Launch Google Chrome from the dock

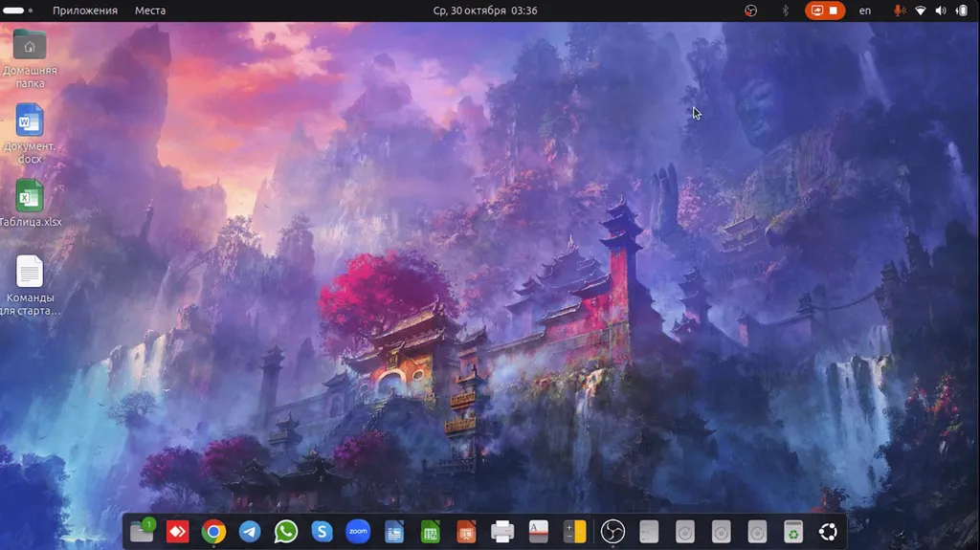[213, 531]
